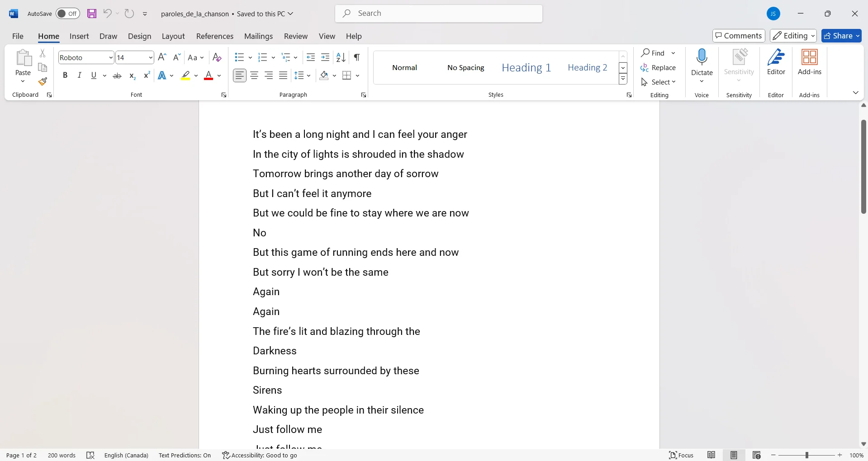Expand the Change Case menu
Screen dimensions: 868x461
[196, 57]
